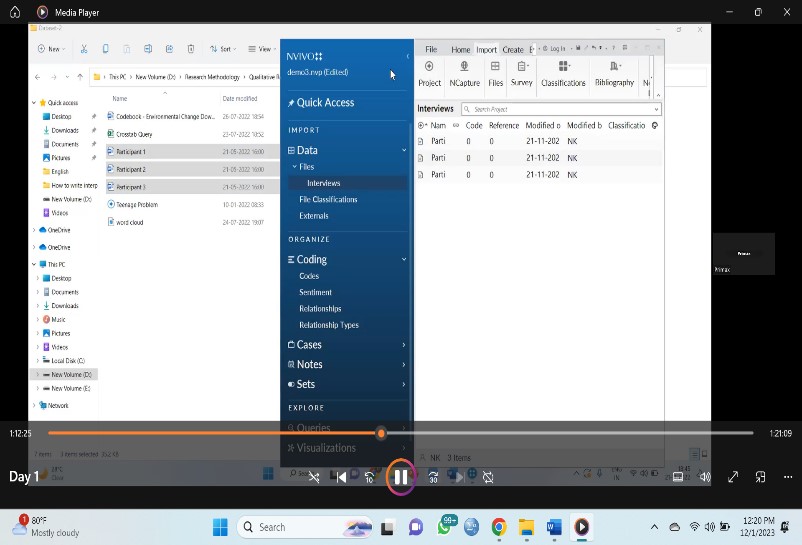
Task: Open the Survey import dropdown
Action: click(521, 74)
